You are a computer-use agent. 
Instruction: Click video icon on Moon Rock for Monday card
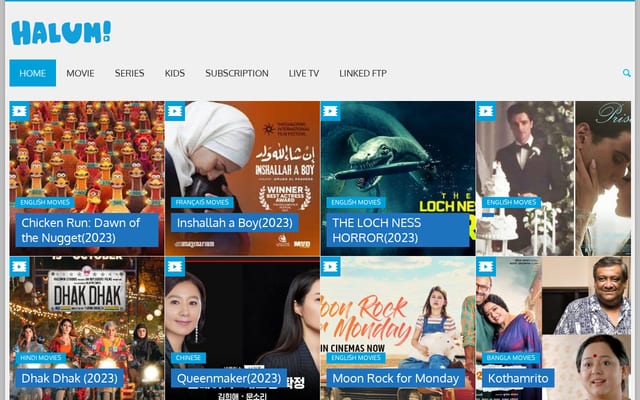pyautogui.click(x=331, y=267)
